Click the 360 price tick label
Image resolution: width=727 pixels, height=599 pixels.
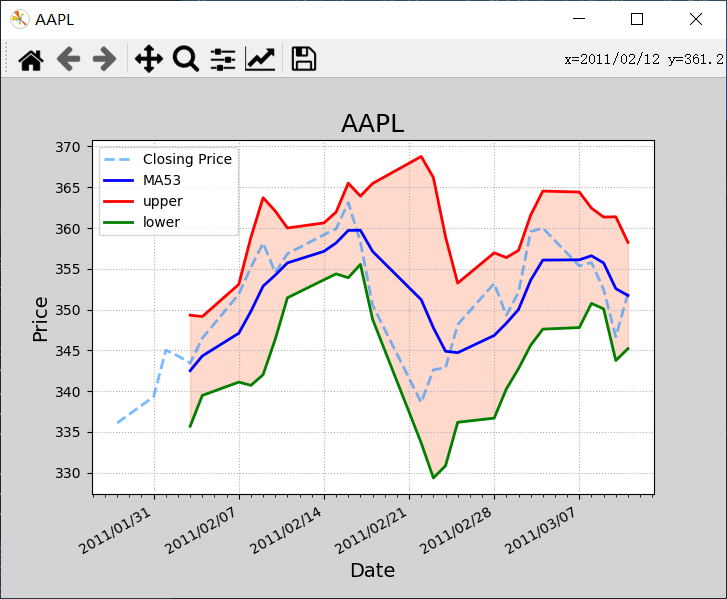[68, 229]
